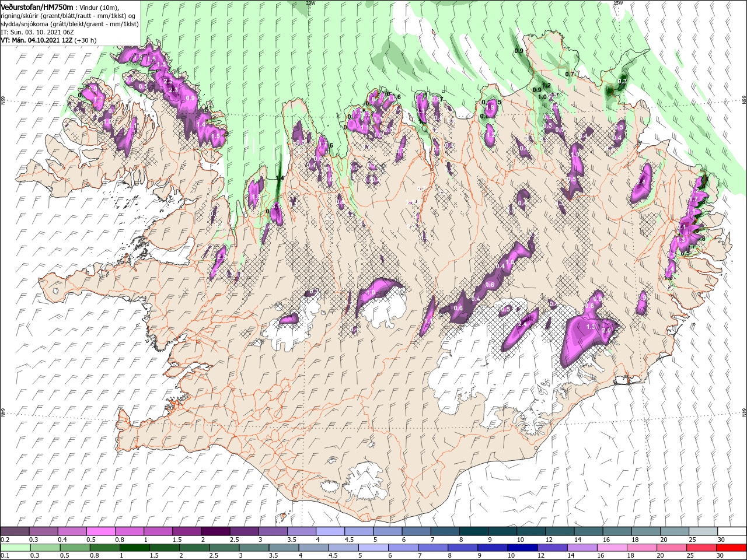This screenshot has height=560, width=747.
Task: Click the slydda/snjókoma legend description line
Action: [x=69, y=23]
